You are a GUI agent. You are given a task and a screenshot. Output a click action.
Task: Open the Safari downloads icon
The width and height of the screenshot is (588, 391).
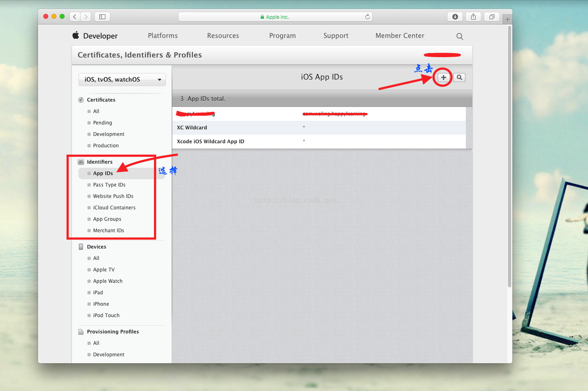[455, 17]
